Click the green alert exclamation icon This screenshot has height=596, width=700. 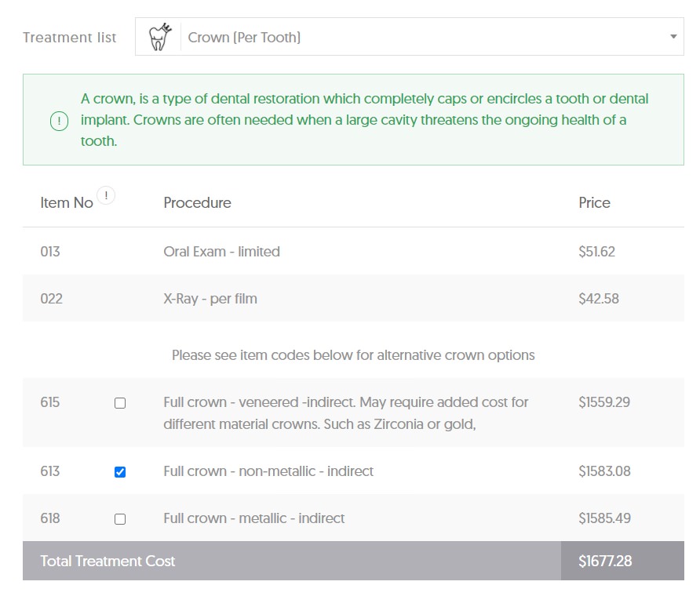coord(59,121)
